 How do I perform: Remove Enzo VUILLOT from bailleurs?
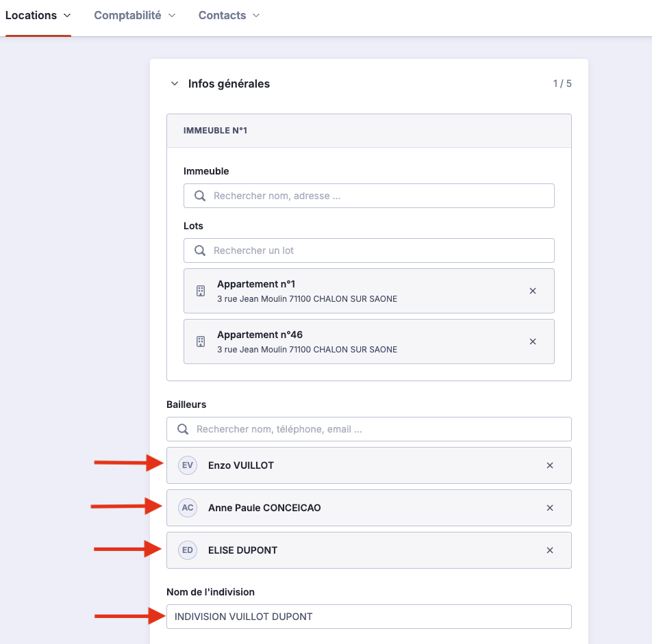click(x=550, y=465)
